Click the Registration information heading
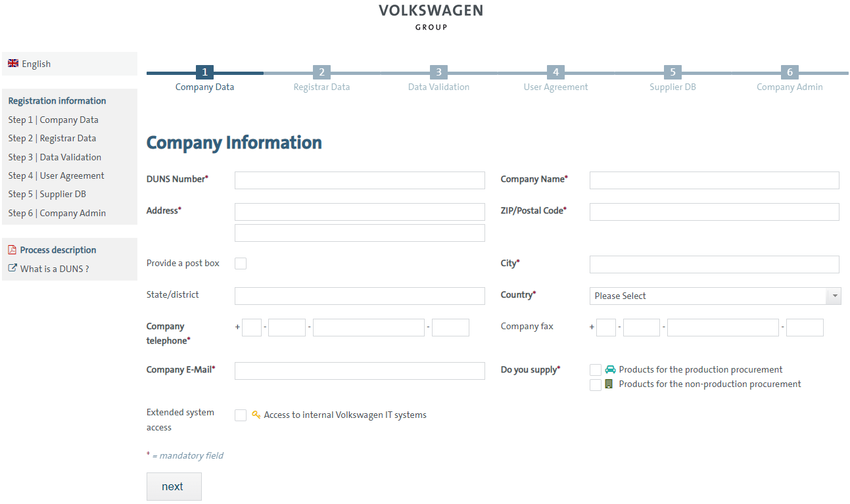Image resolution: width=850 pixels, height=504 pixels. point(57,101)
